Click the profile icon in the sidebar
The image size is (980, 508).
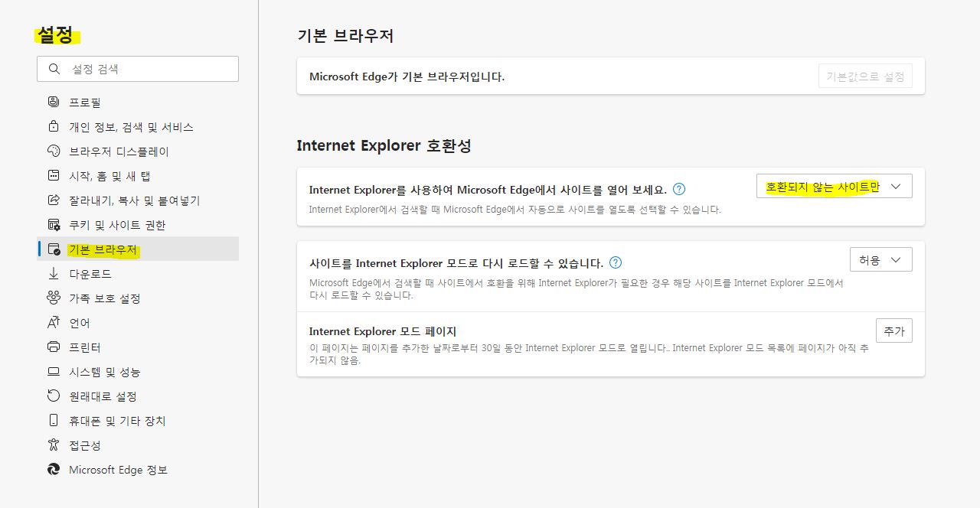[x=54, y=102]
